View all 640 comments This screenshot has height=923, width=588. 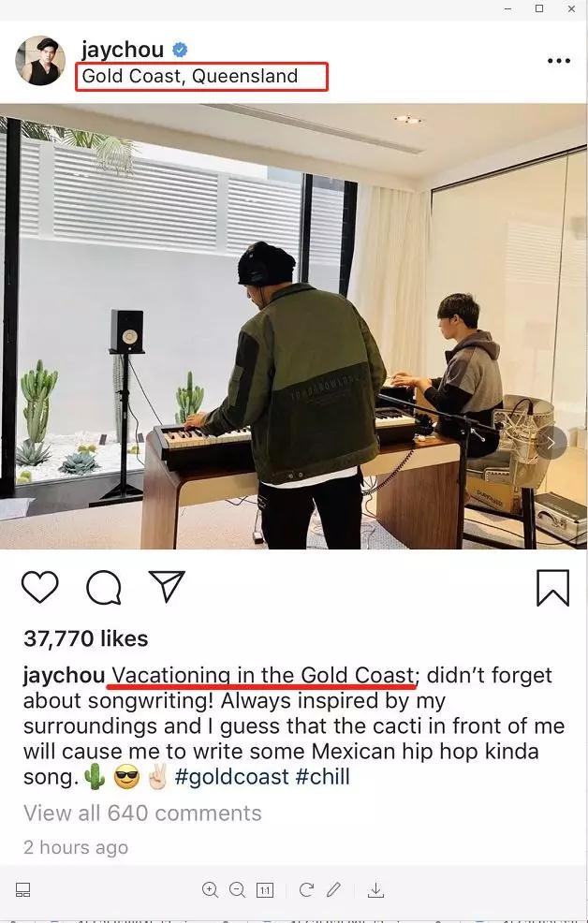tap(142, 813)
